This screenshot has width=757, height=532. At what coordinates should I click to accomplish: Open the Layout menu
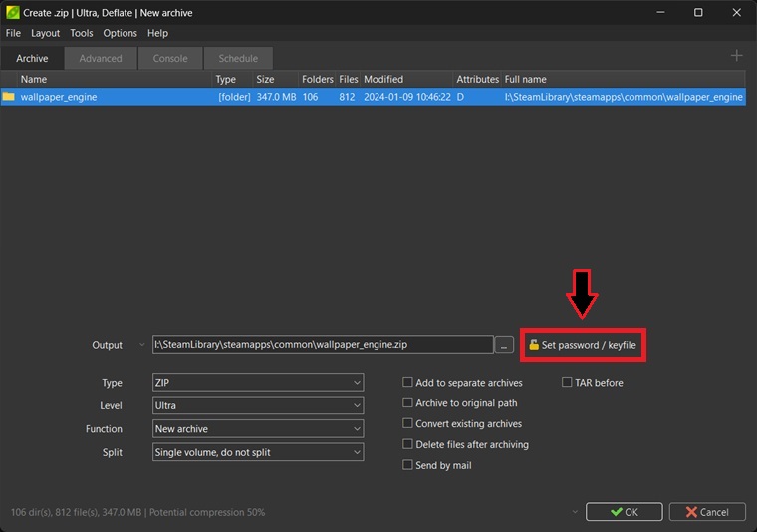46,33
